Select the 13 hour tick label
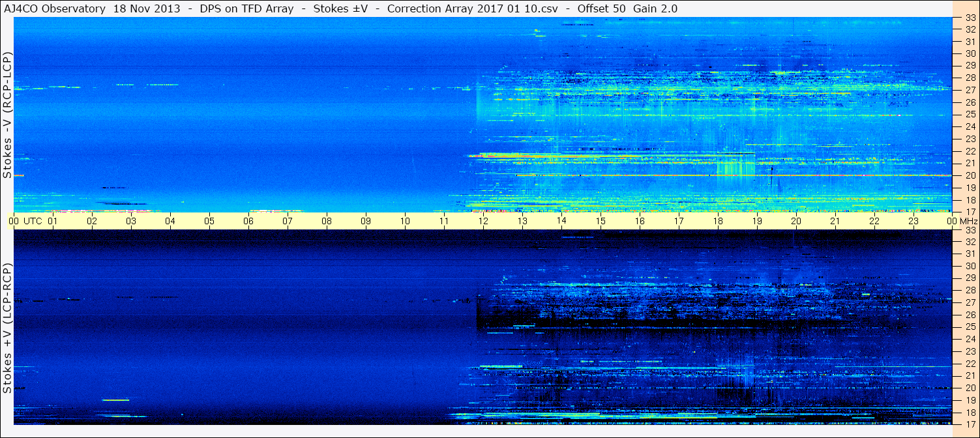 pos(522,221)
